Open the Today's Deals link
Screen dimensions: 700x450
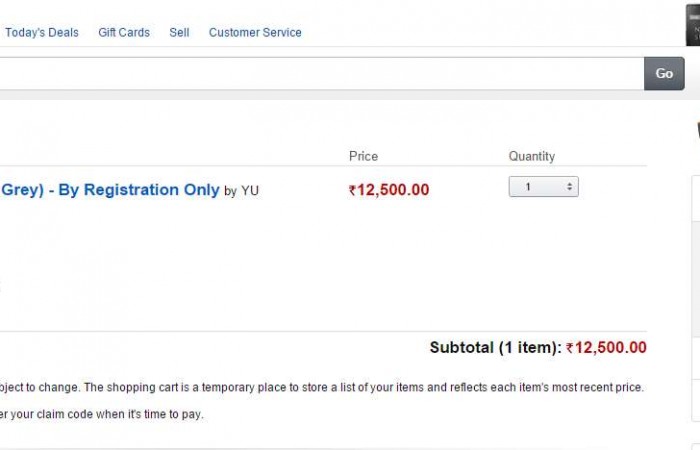pyautogui.click(x=42, y=33)
